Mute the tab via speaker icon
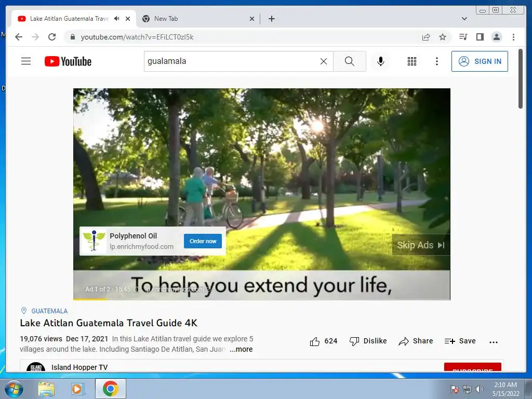Viewport: 532px width, 399px height. coord(117,19)
